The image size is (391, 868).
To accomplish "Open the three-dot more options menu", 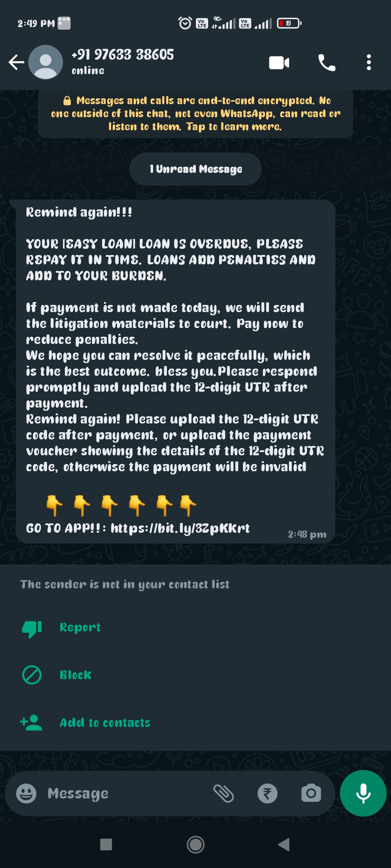I will 369,63.
